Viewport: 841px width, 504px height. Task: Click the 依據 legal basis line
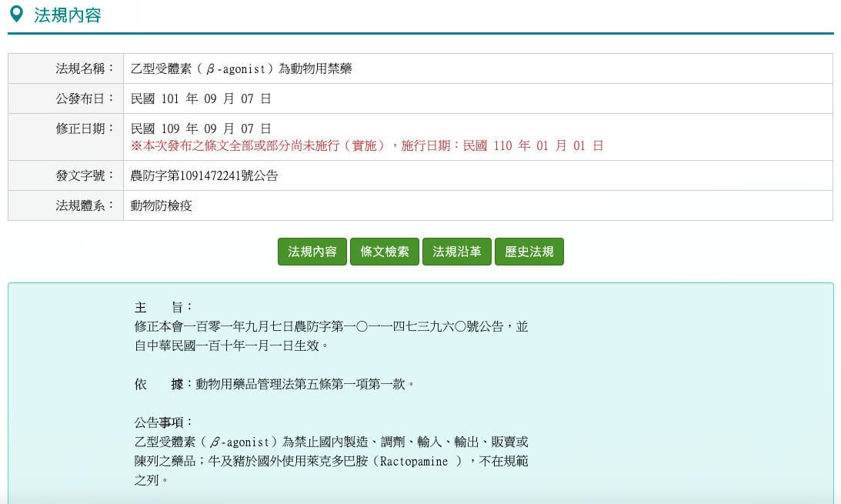pyautogui.click(x=275, y=384)
